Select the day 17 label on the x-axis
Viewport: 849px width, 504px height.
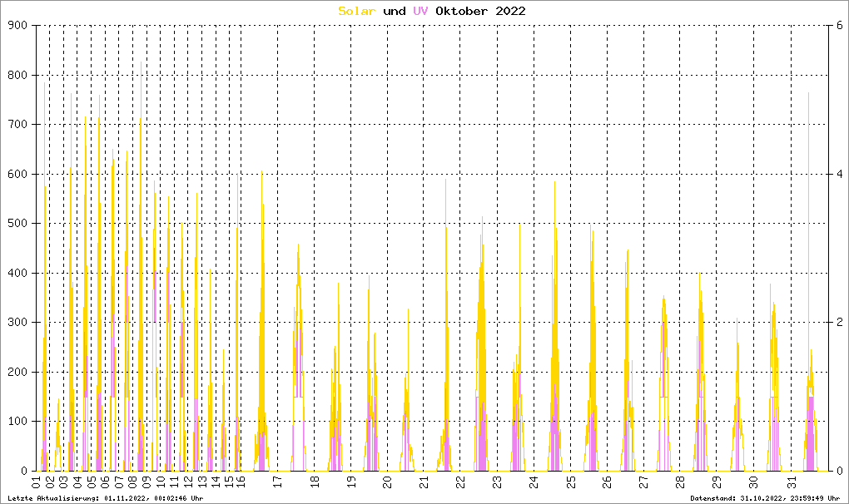click(279, 482)
